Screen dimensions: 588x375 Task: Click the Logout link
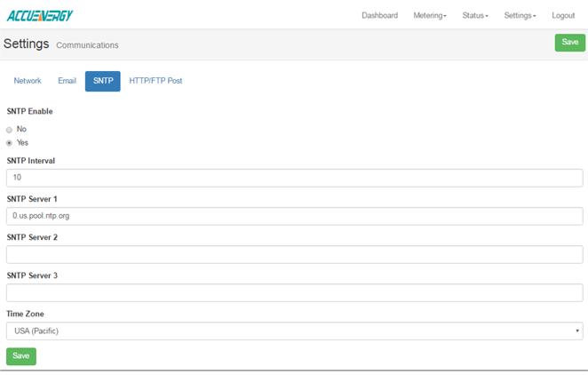click(x=563, y=16)
